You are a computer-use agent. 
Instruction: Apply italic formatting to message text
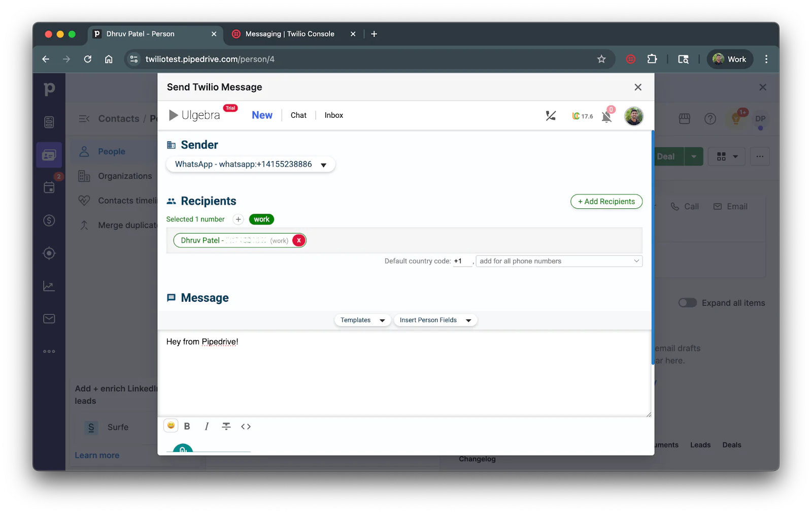pyautogui.click(x=206, y=426)
